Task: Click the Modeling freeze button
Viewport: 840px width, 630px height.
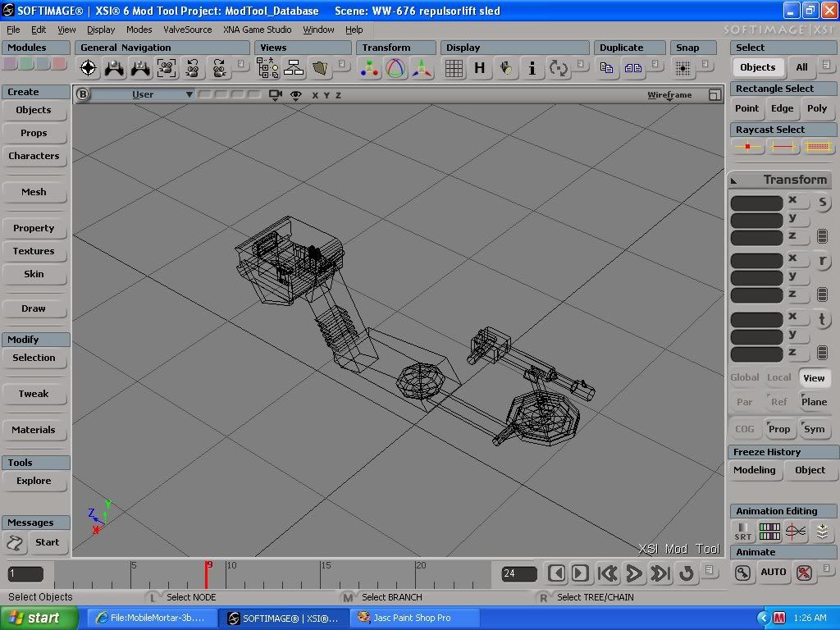Action: pyautogui.click(x=755, y=470)
